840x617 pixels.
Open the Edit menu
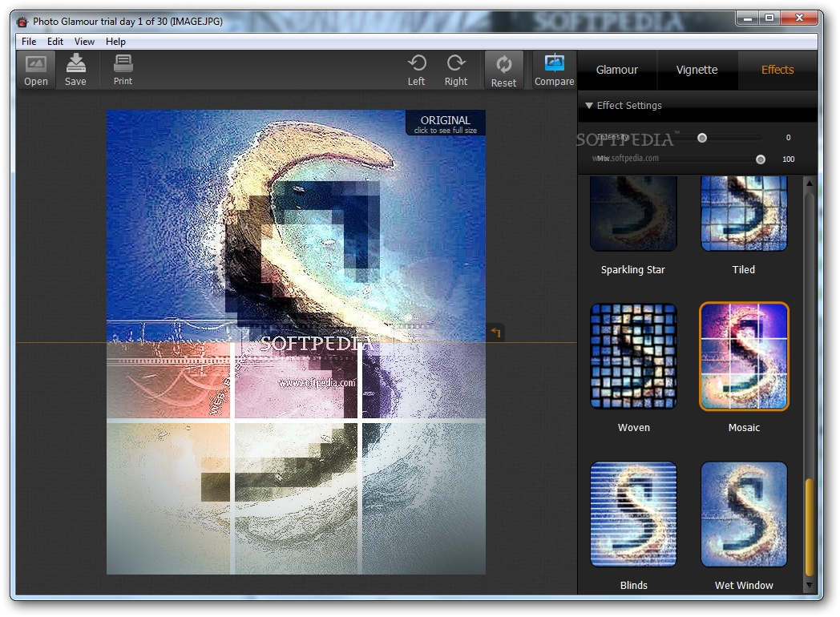tap(55, 41)
